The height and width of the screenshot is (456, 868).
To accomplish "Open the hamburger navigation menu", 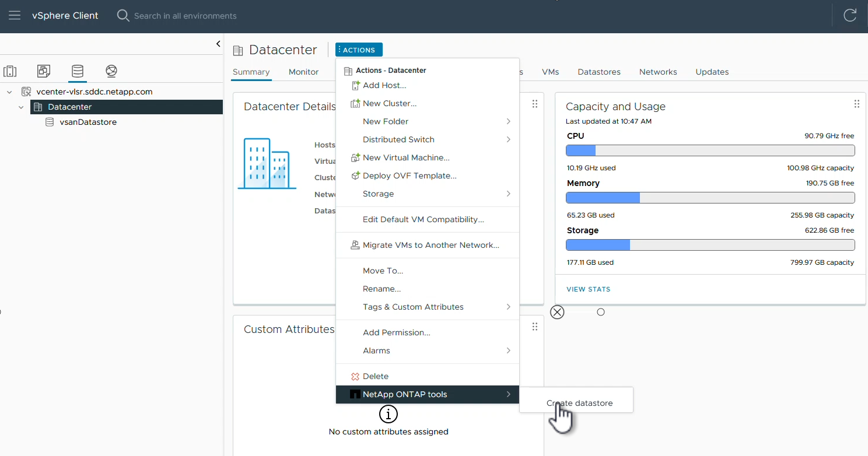I will tap(15, 16).
